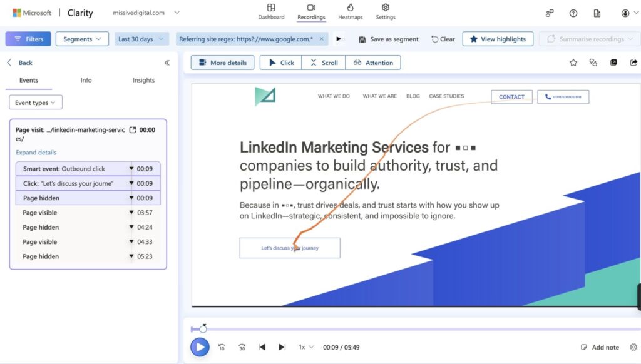Toggle the Scroll overlay view
Screen dimensions: 641x364
coord(324,63)
